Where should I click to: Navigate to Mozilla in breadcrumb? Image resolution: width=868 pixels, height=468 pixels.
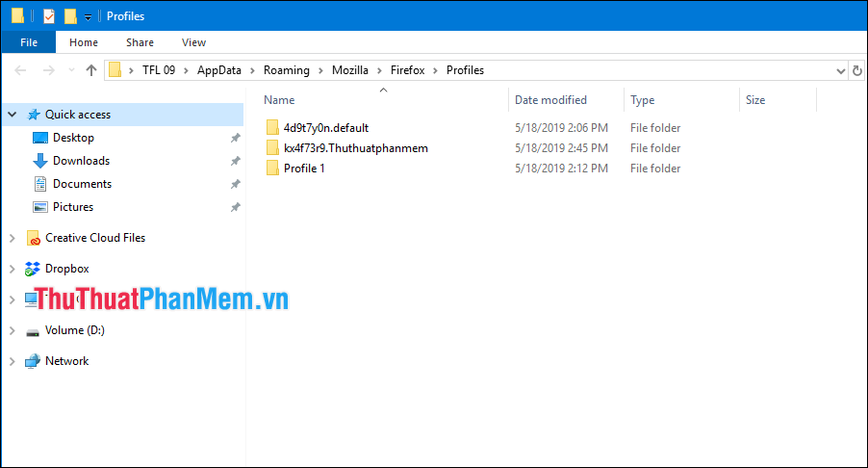point(350,70)
